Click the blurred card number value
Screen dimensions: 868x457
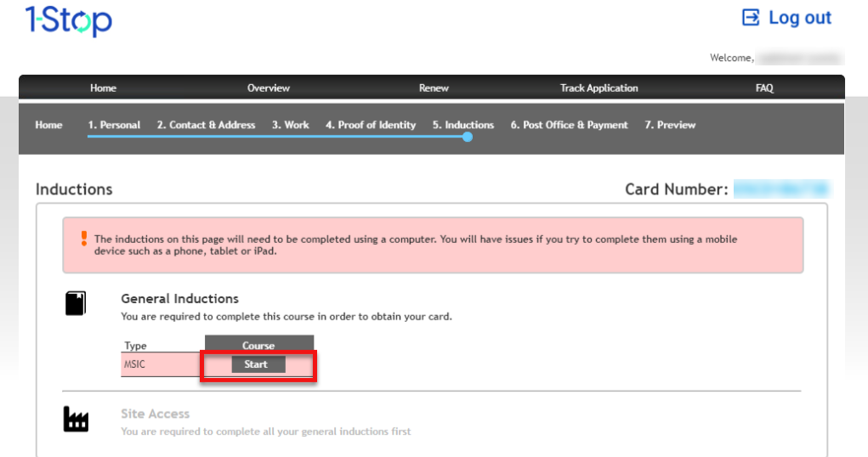pyautogui.click(x=781, y=189)
